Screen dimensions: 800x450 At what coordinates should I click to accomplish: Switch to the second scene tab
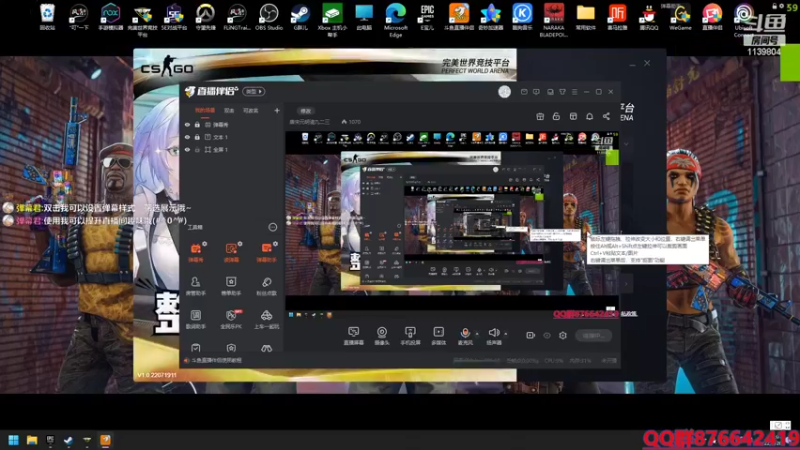pyautogui.click(x=229, y=111)
